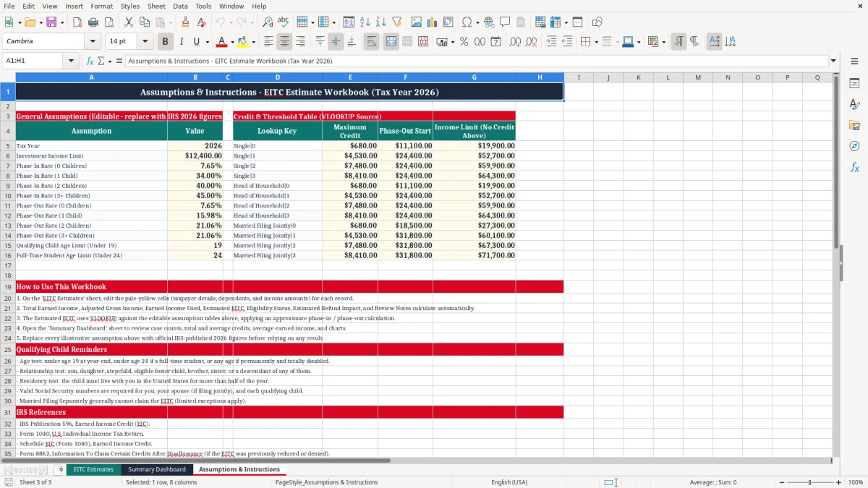Sort descending Z to A
Image resolution: width=868 pixels, height=488 pixels.
(x=380, y=22)
